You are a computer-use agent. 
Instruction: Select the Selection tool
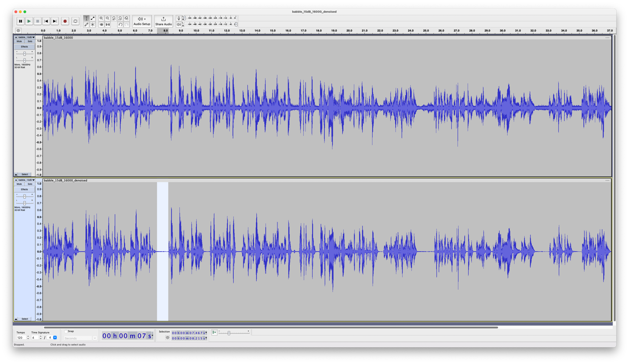(86, 18)
